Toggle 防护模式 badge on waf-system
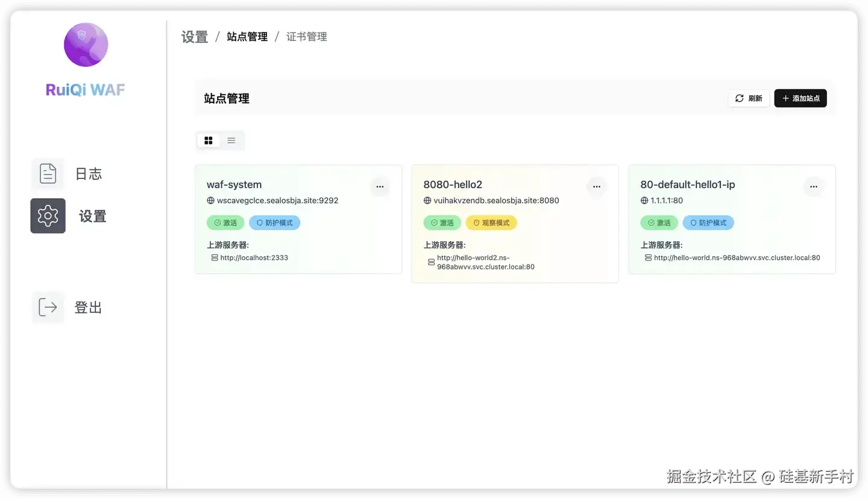Image resolution: width=868 pixels, height=499 pixels. click(275, 222)
